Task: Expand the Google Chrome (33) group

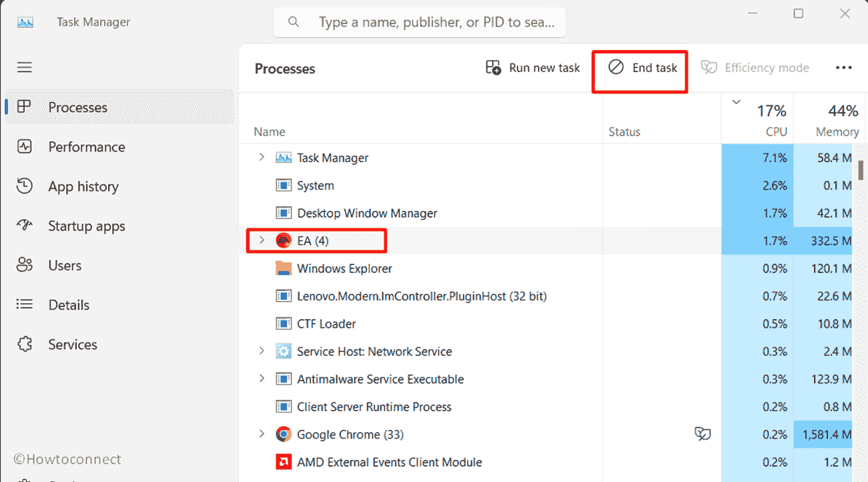Action: pos(262,434)
